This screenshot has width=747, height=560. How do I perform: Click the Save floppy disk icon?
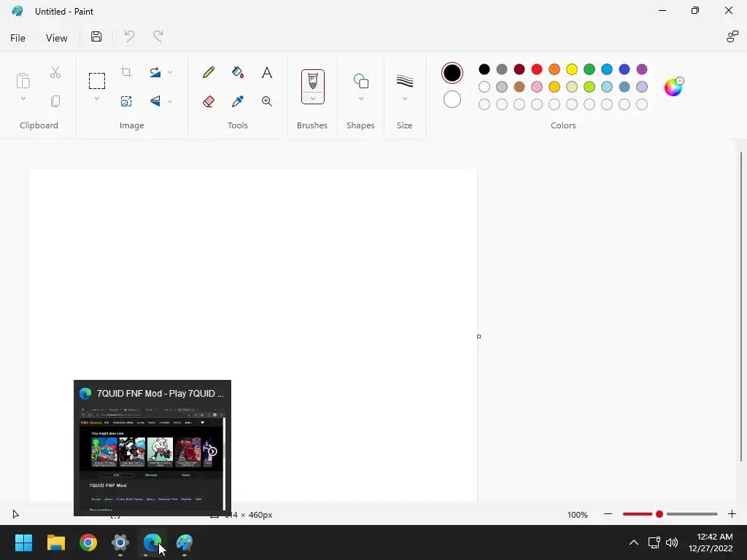pyautogui.click(x=96, y=36)
